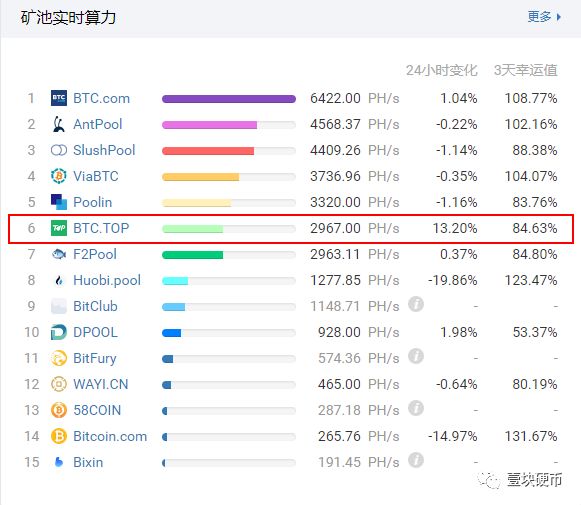Click the WAYI.CN logo icon

[59, 384]
